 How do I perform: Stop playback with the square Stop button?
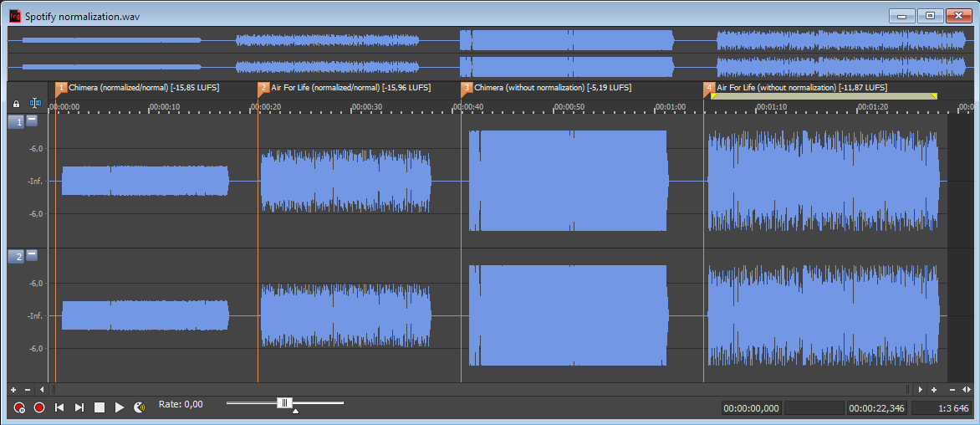coord(100,407)
